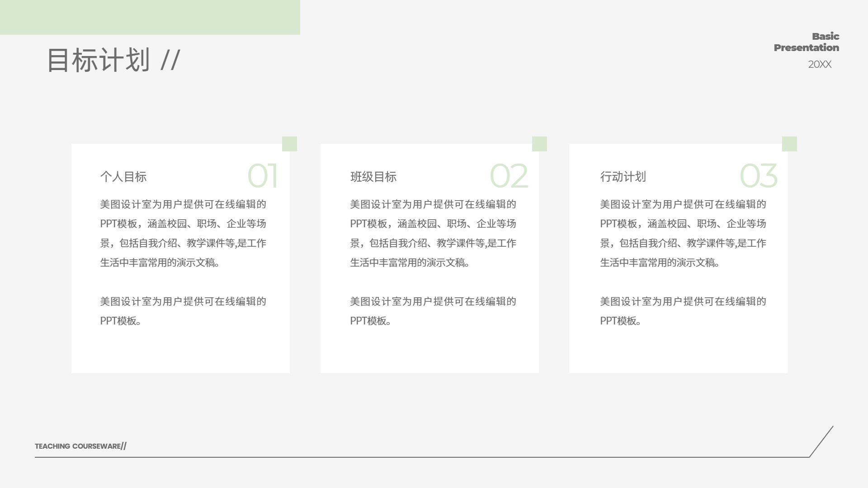Click the second paragraph in 行动计划 card
Screen dimensions: 868x488
tap(683, 311)
